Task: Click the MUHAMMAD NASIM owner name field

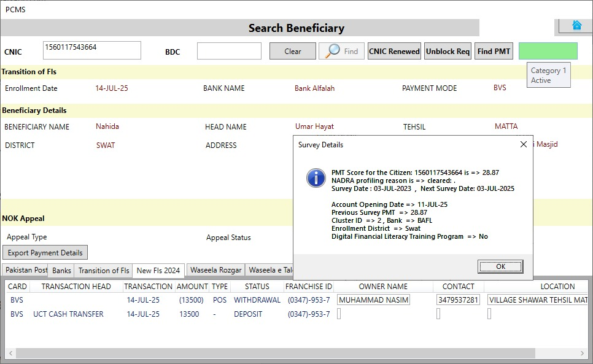Action: click(374, 300)
